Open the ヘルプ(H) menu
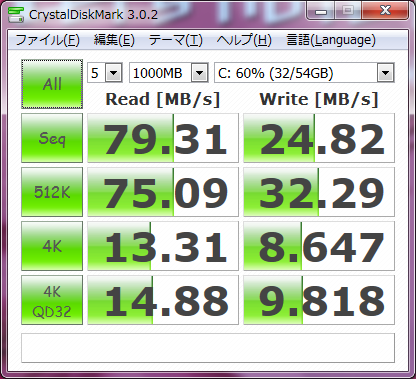This screenshot has height=379, width=416. click(x=244, y=40)
